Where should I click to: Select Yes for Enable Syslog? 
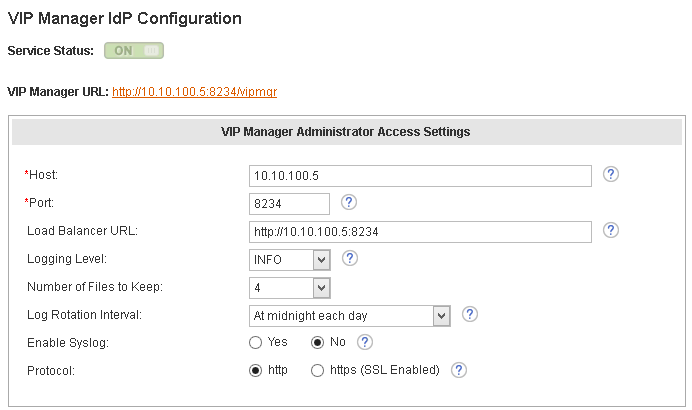256,342
